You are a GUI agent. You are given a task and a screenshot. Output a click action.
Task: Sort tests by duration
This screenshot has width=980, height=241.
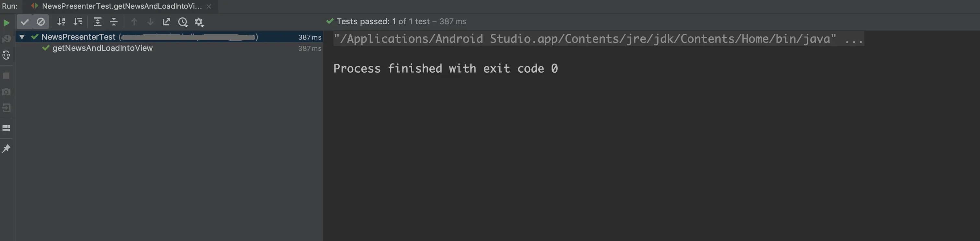tap(77, 22)
